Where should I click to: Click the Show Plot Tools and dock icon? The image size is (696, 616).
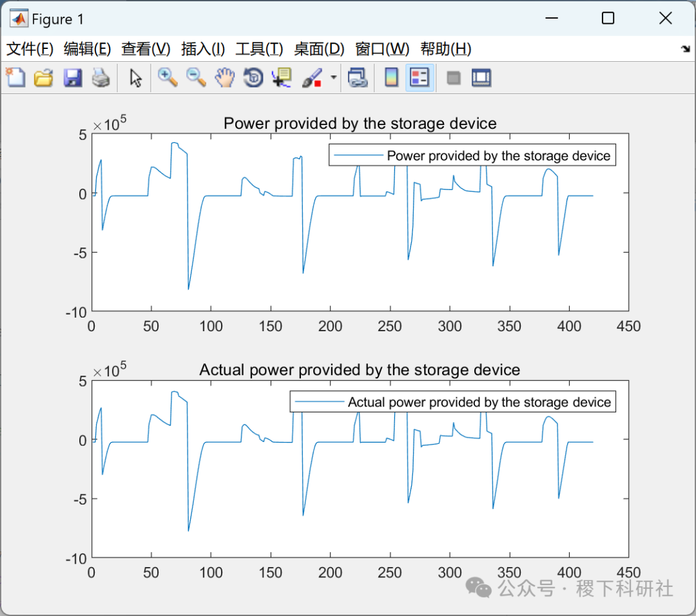pyautogui.click(x=481, y=78)
